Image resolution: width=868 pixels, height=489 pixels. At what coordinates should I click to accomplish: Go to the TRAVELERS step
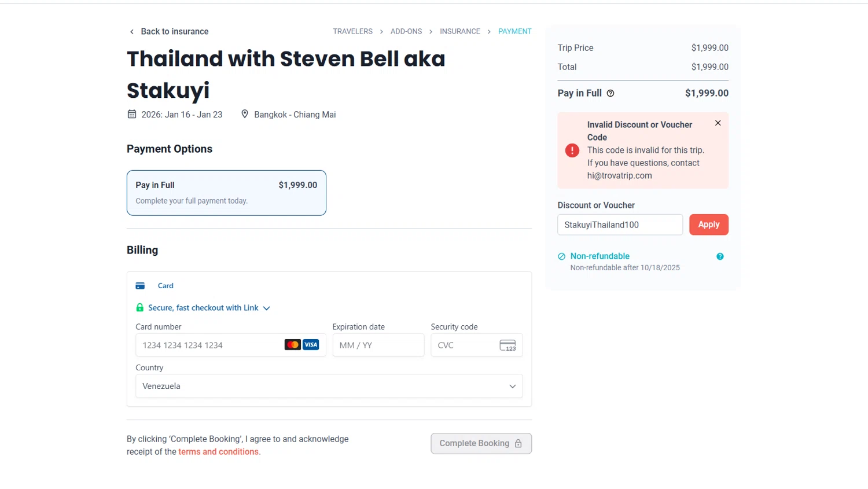tap(352, 31)
